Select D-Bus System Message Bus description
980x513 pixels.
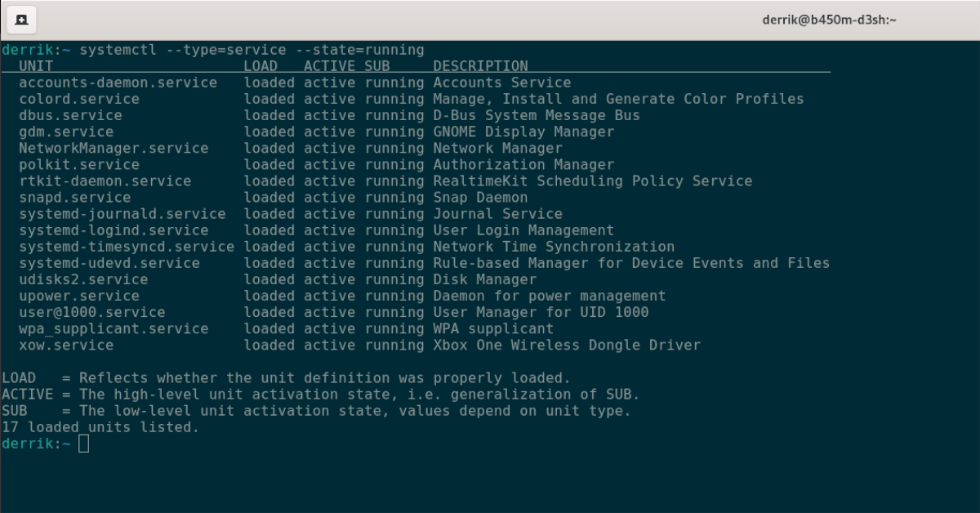coord(537,115)
